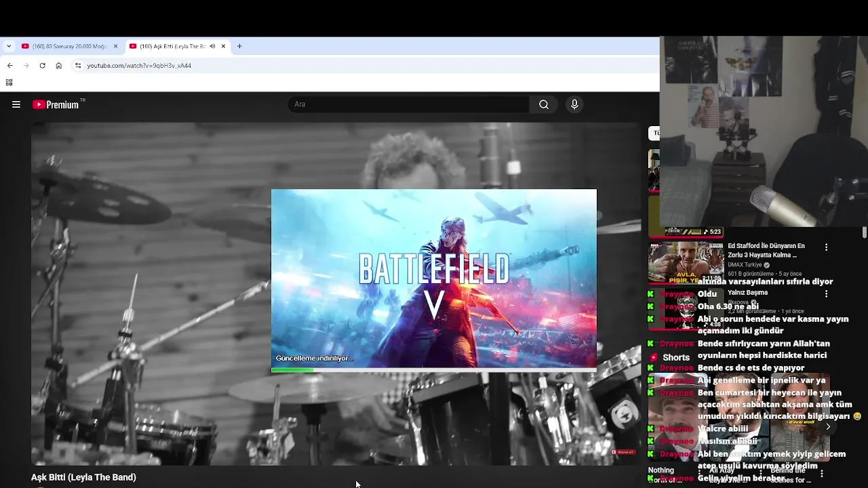Click the sidebar vertical scrollbar
This screenshot has height=488, width=868.
864,232
